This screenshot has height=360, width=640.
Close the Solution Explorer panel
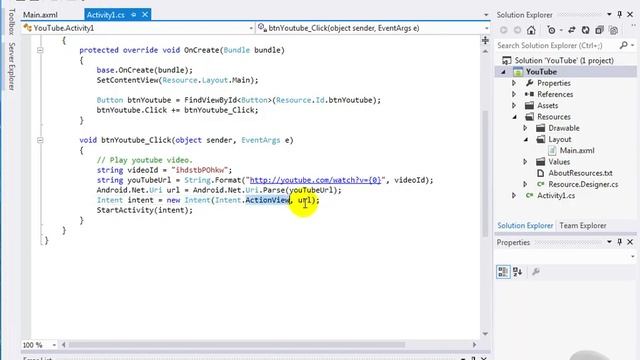[x=630, y=15]
